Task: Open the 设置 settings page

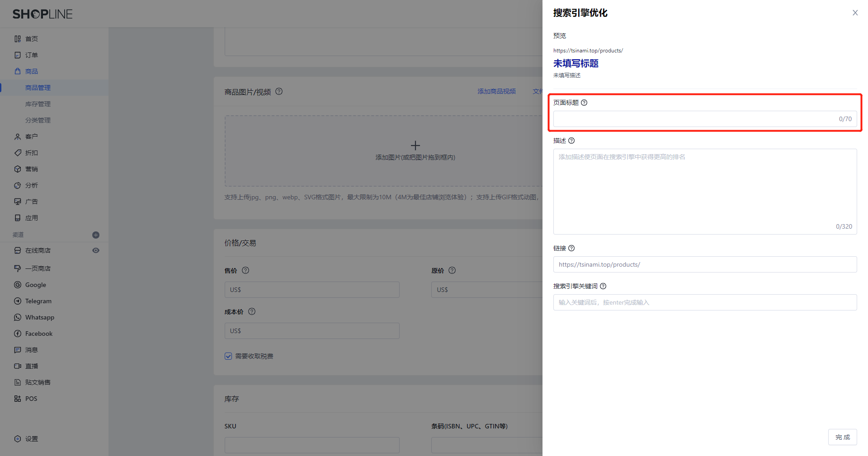Action: click(x=32, y=439)
